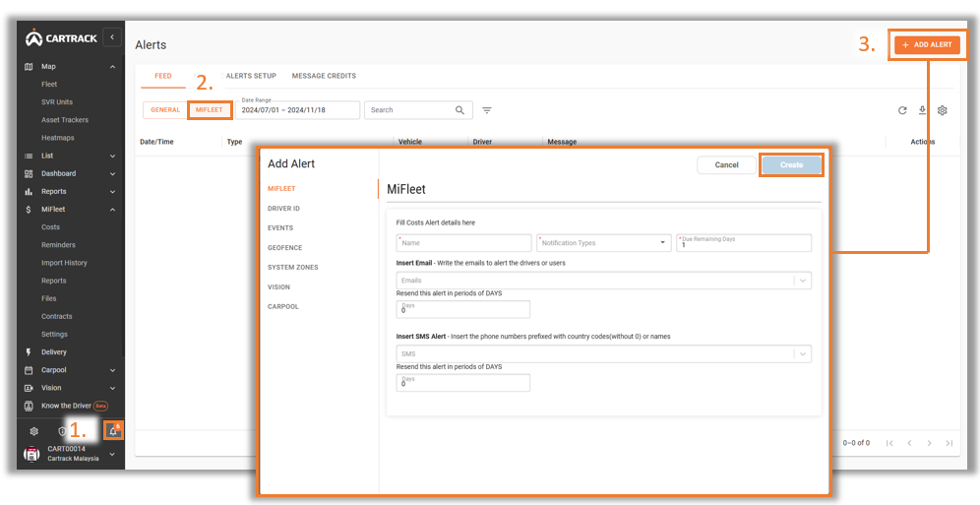The image size is (980, 505).
Task: Open the SMS dropdown arrow
Action: [803, 353]
